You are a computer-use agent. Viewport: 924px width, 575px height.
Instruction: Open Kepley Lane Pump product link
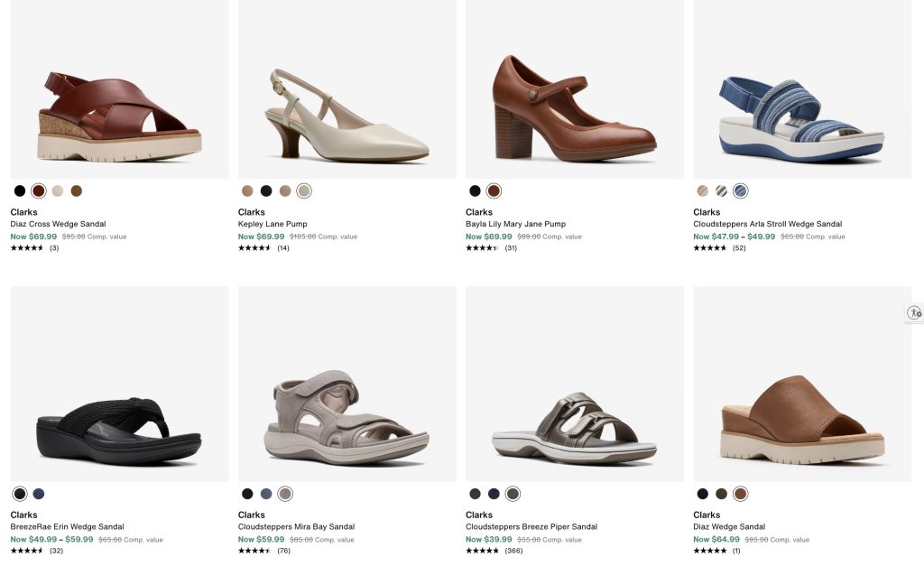pos(273,224)
